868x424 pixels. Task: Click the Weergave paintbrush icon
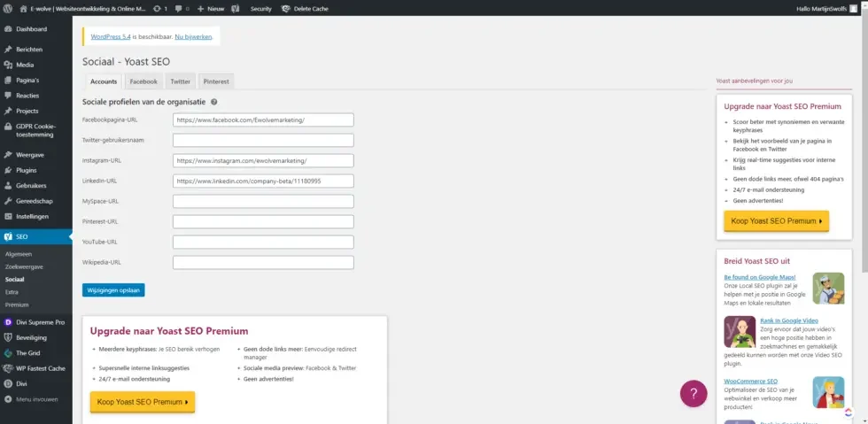[8, 155]
